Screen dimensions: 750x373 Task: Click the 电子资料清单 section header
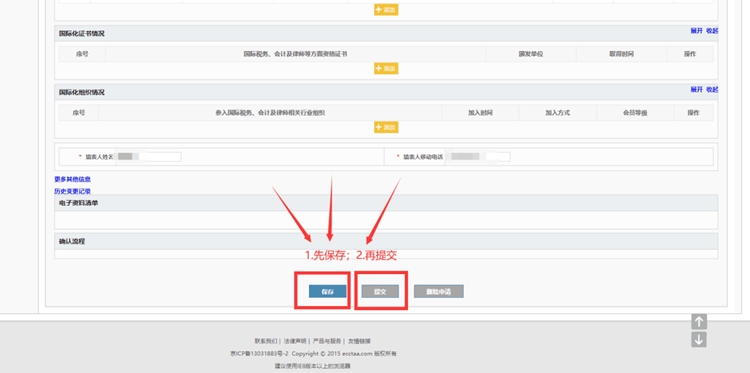pyautogui.click(x=386, y=203)
